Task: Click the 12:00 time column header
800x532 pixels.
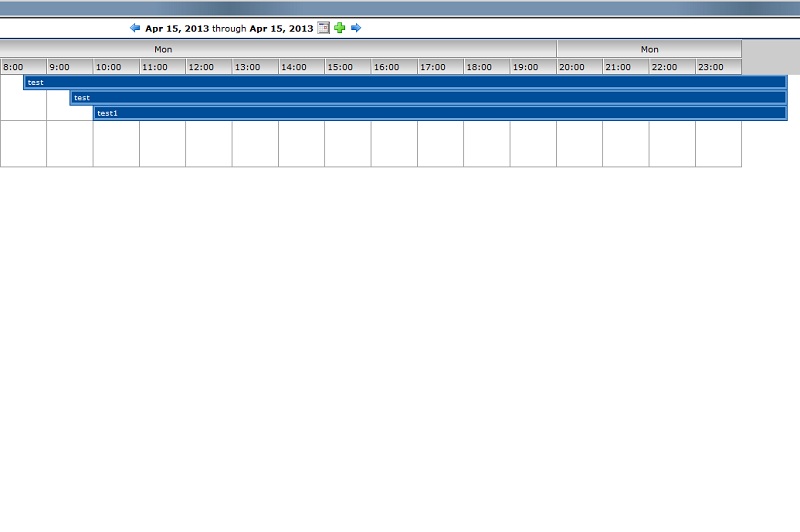Action: tap(208, 67)
